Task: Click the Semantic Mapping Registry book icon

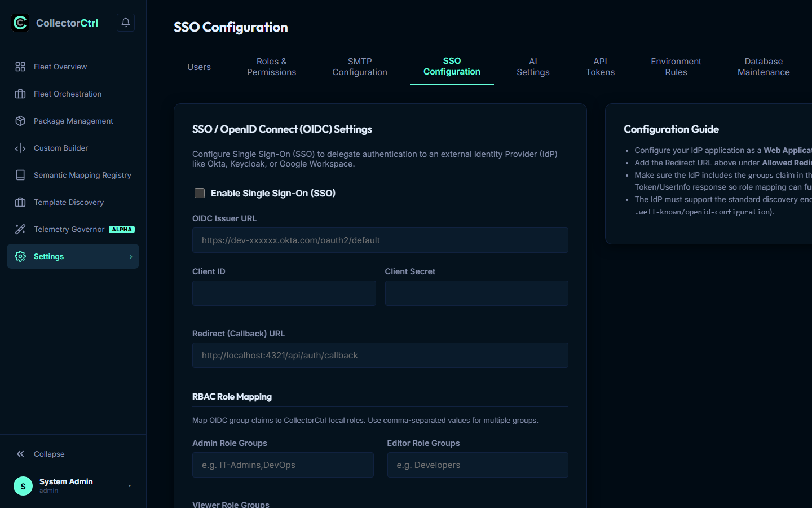Action: click(x=20, y=175)
